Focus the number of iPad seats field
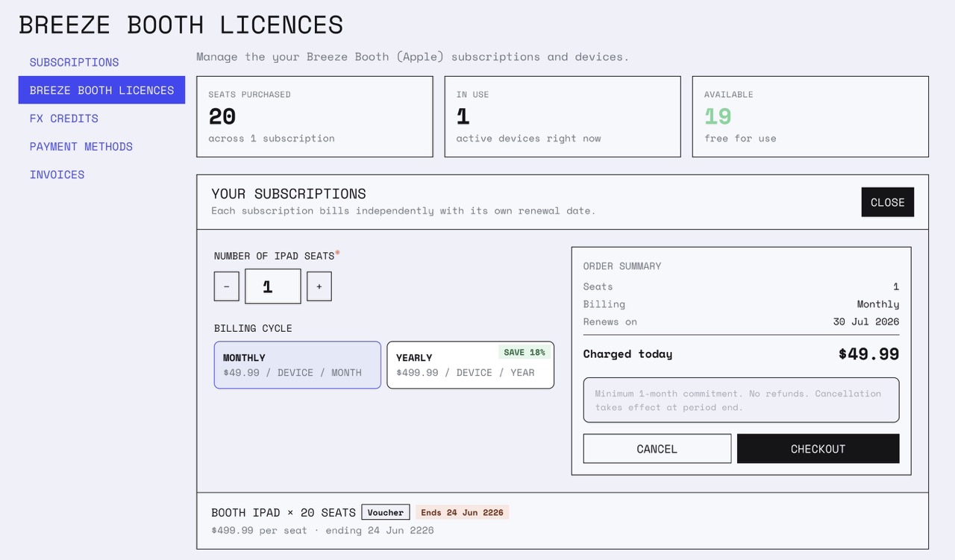This screenshot has height=560, width=955. (272, 286)
